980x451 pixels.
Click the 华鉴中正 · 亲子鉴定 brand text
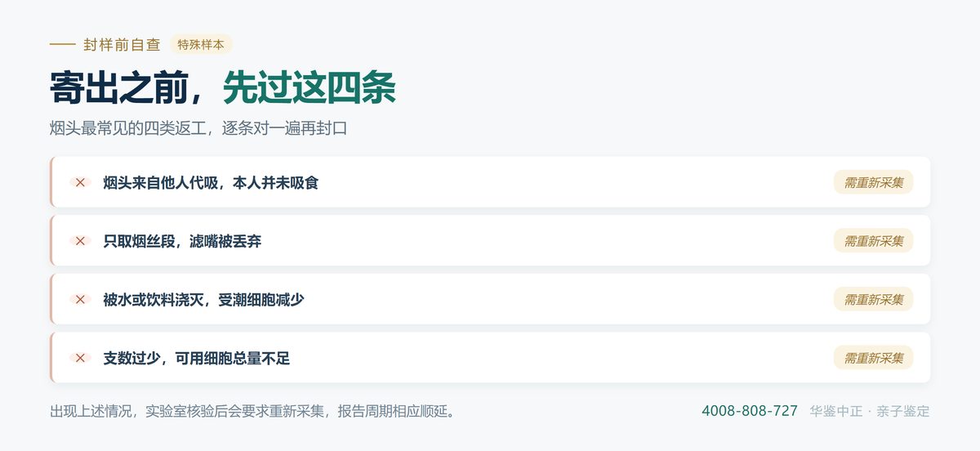pos(870,411)
